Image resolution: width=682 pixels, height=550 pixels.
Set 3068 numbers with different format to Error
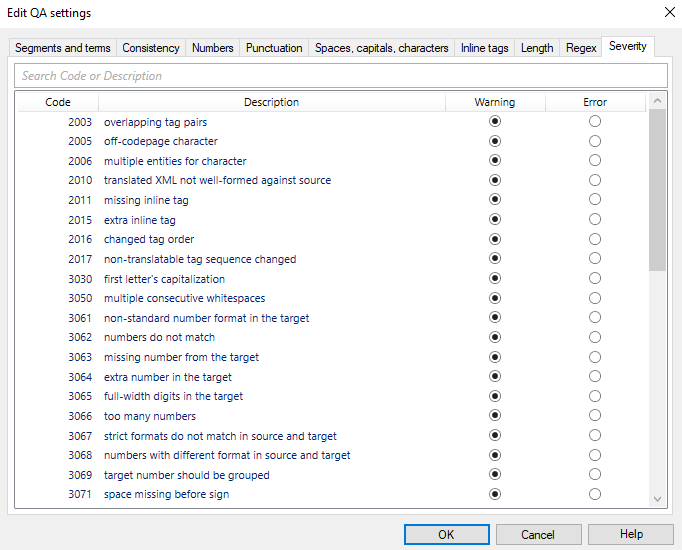(x=595, y=455)
